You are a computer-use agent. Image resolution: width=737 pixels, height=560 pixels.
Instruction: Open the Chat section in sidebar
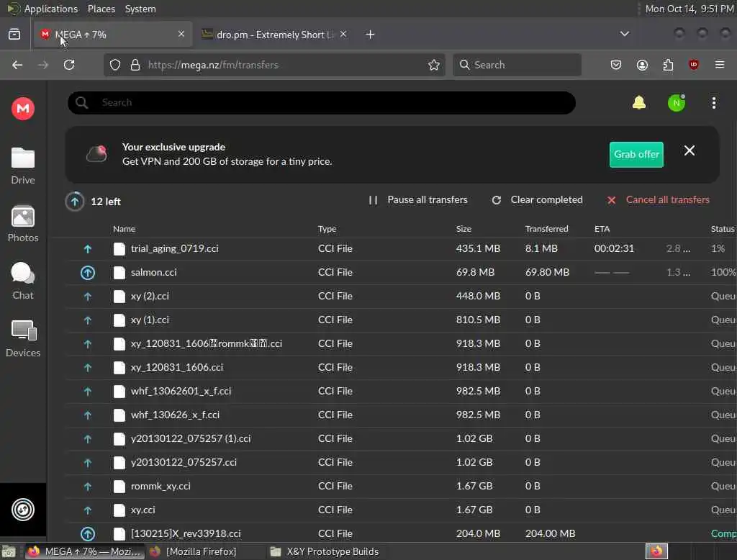coord(22,281)
